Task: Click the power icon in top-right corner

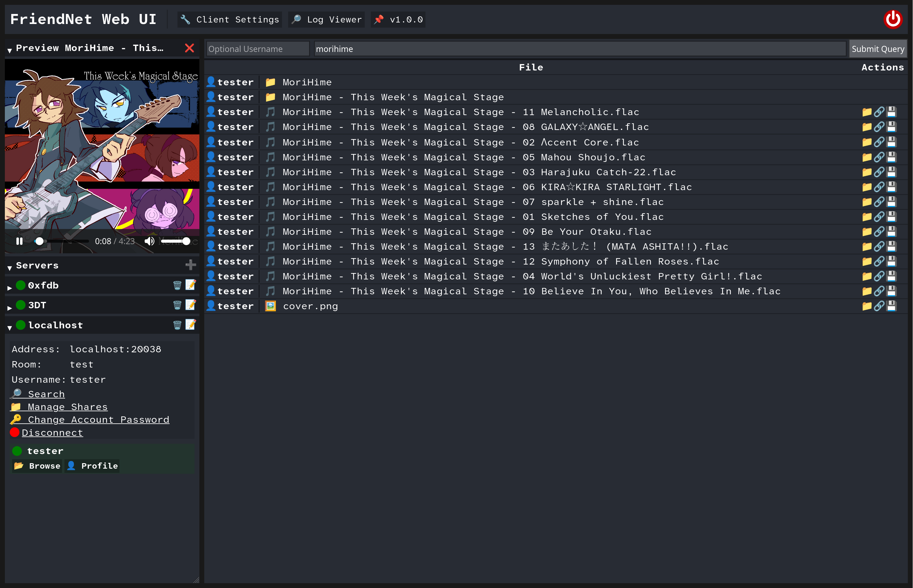Action: pos(894,19)
